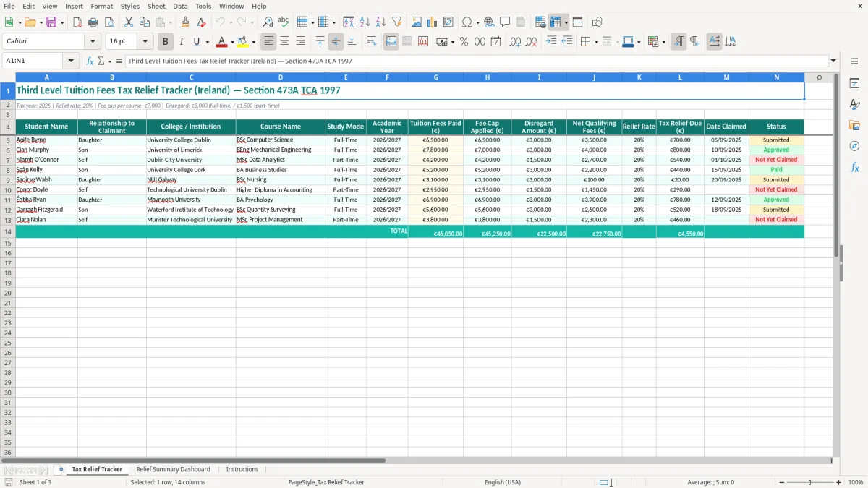
Task: Toggle Center Vertically alignment
Action: click(x=336, y=42)
